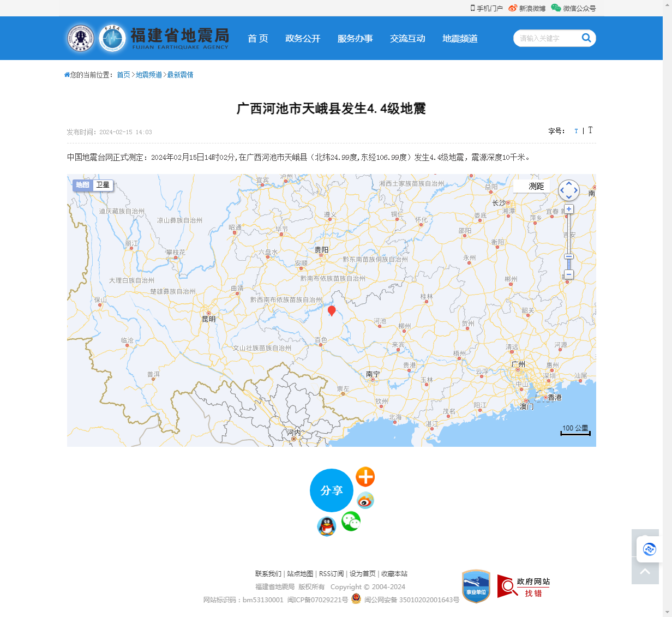Click the keyword search input field

pos(545,38)
